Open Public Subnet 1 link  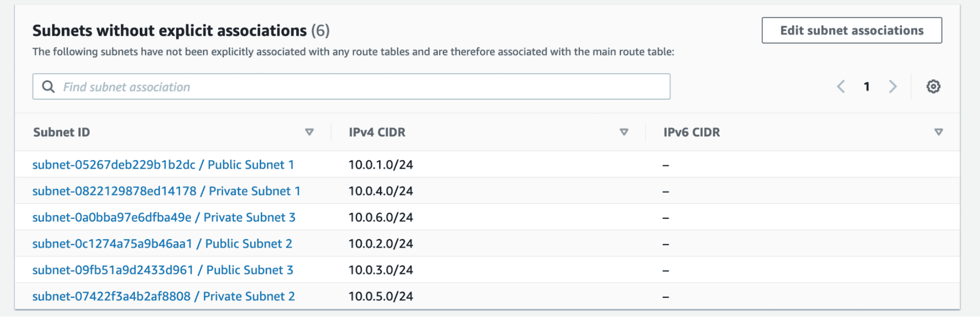tap(163, 165)
